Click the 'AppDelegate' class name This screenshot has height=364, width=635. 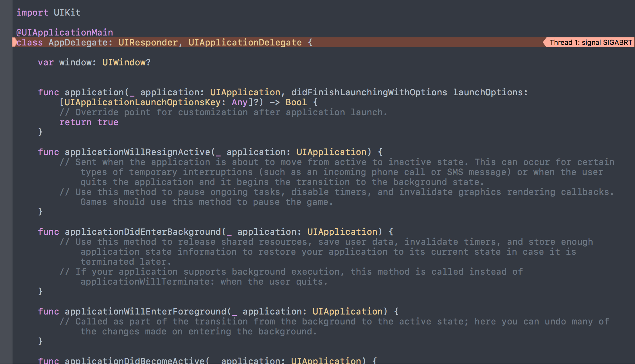pyautogui.click(x=78, y=42)
